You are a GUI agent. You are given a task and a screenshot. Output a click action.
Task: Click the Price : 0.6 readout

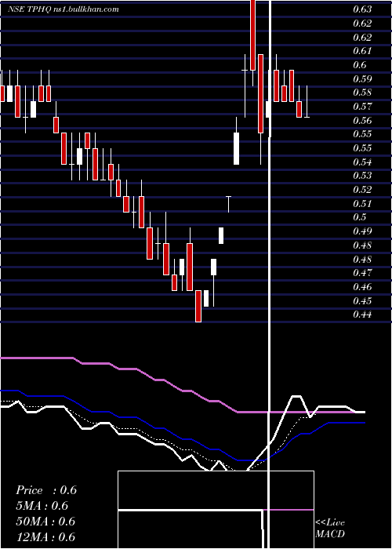(46, 490)
